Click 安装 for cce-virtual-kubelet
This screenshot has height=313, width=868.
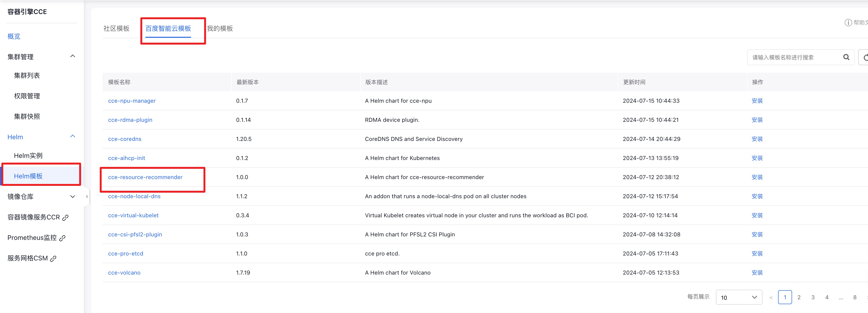(757, 215)
